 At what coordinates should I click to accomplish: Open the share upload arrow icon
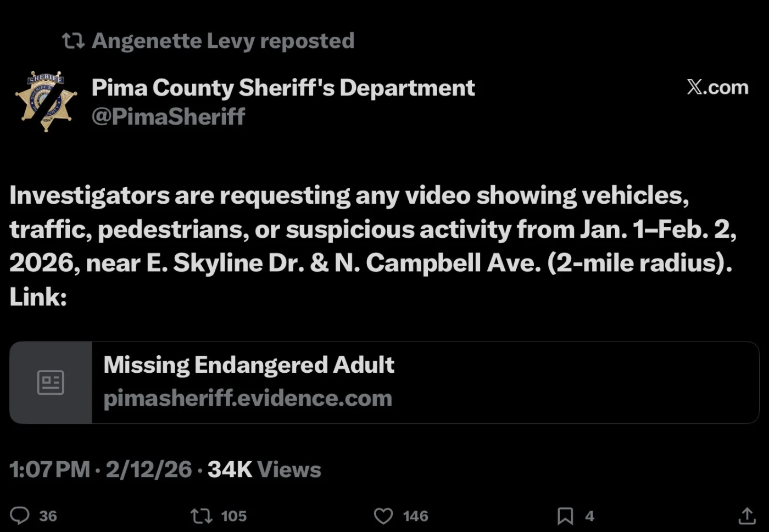746,516
